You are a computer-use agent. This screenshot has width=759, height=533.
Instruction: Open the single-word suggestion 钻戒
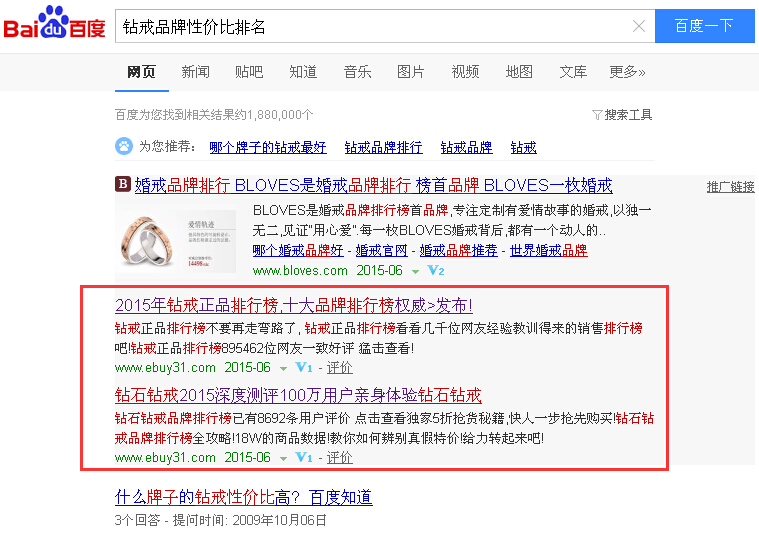(x=524, y=147)
